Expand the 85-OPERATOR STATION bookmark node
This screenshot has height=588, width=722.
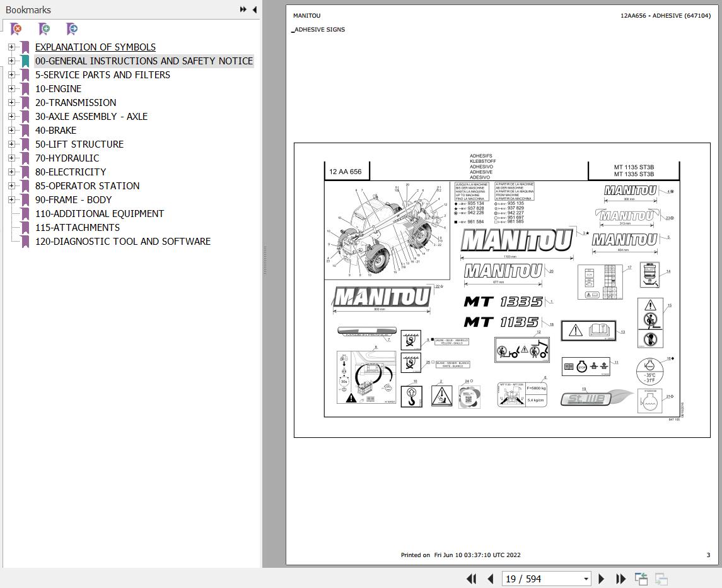[x=11, y=185]
